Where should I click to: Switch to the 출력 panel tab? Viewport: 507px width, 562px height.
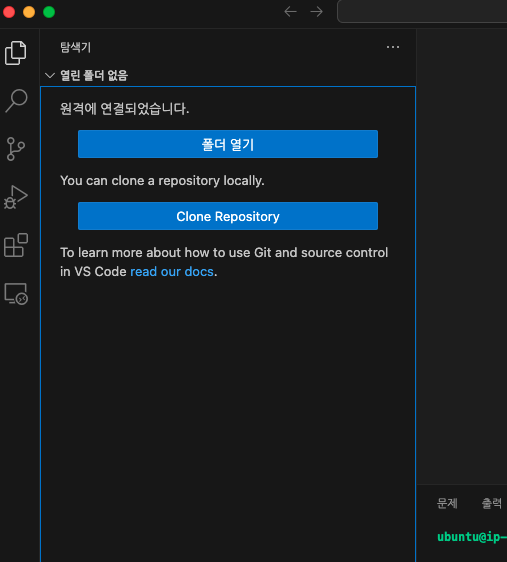tap(492, 503)
